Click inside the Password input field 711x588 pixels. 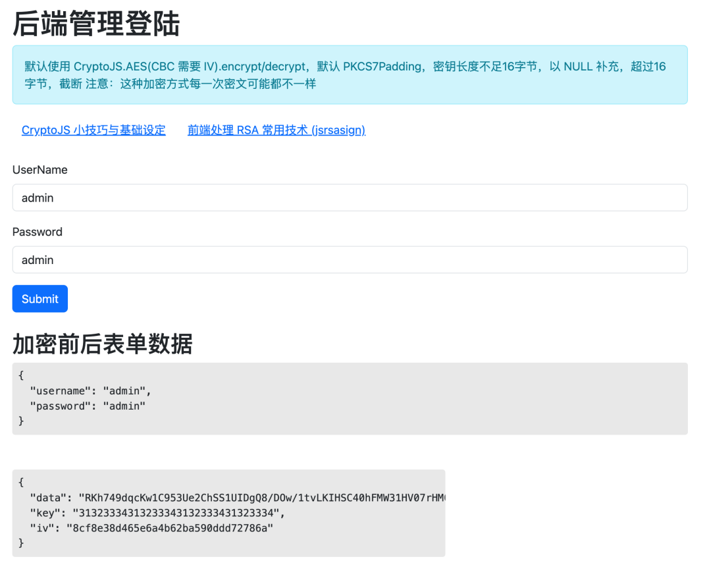[x=349, y=259]
